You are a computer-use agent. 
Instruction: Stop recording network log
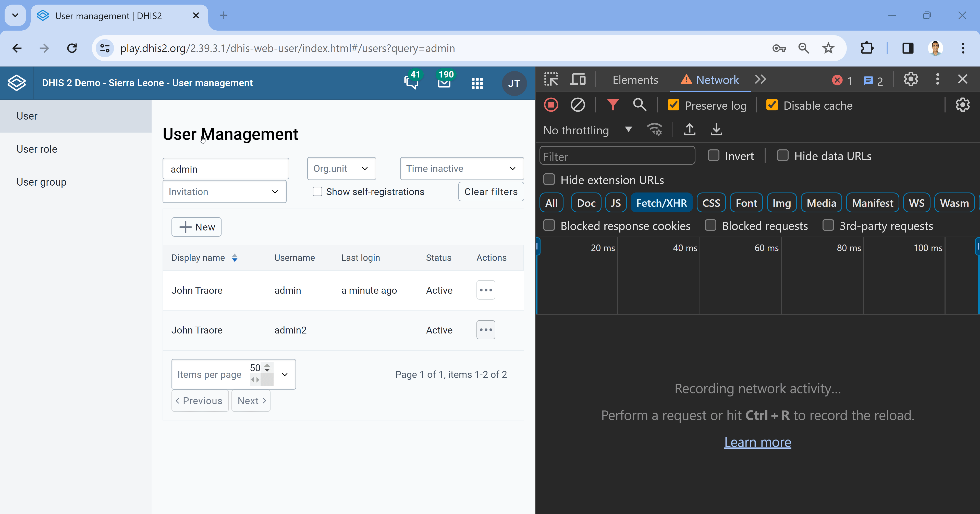551,105
